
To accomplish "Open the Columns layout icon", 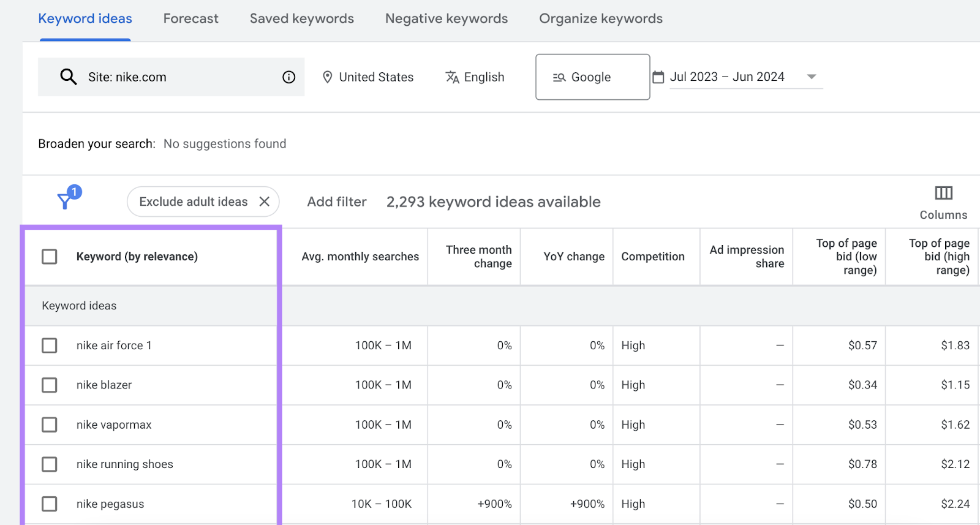I will coord(943,193).
